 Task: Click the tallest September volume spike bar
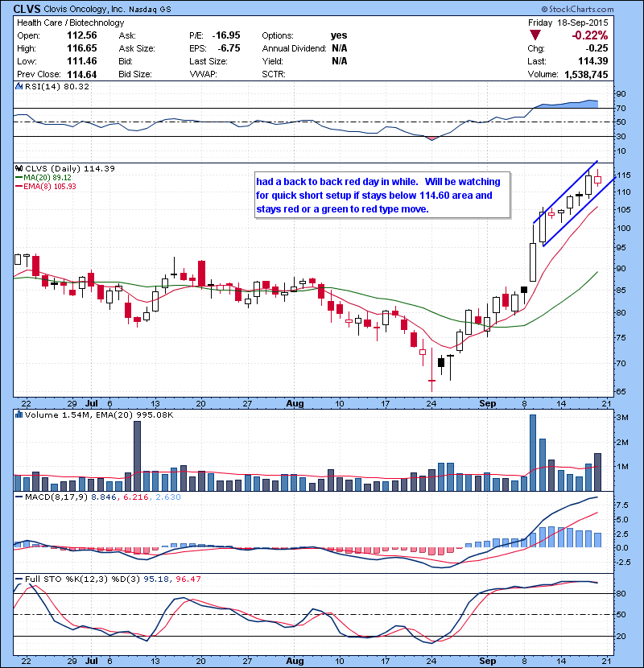(533, 453)
